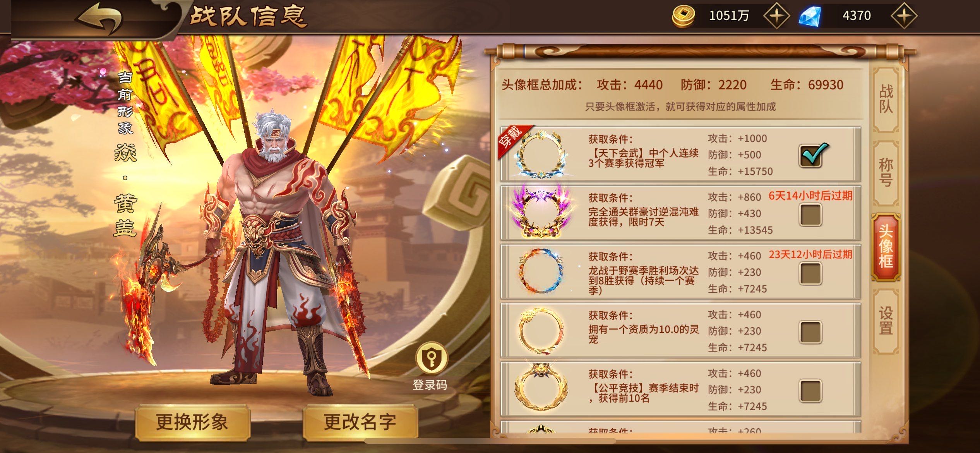
Task: Check the 龙战于野 season frame box
Action: (810, 273)
